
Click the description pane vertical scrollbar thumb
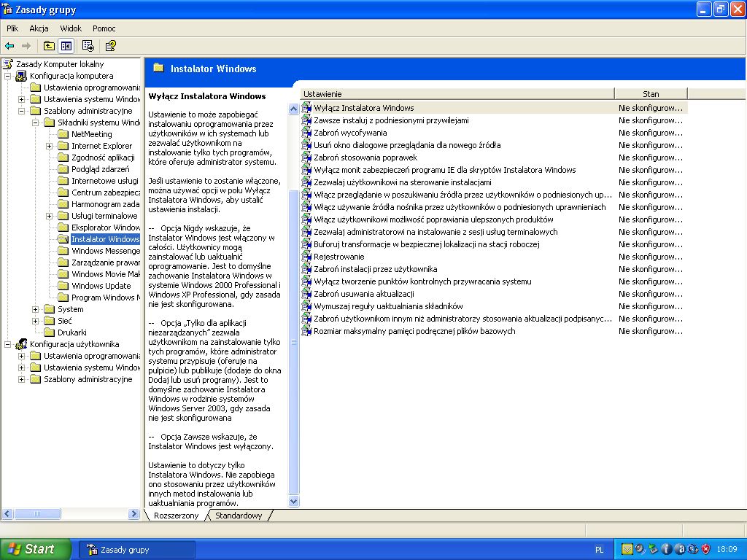[x=294, y=343]
